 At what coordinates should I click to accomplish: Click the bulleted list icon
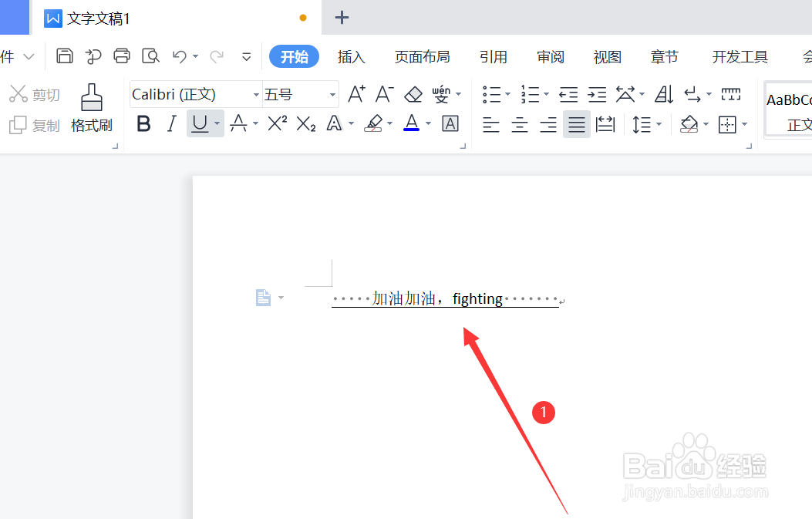[491, 94]
